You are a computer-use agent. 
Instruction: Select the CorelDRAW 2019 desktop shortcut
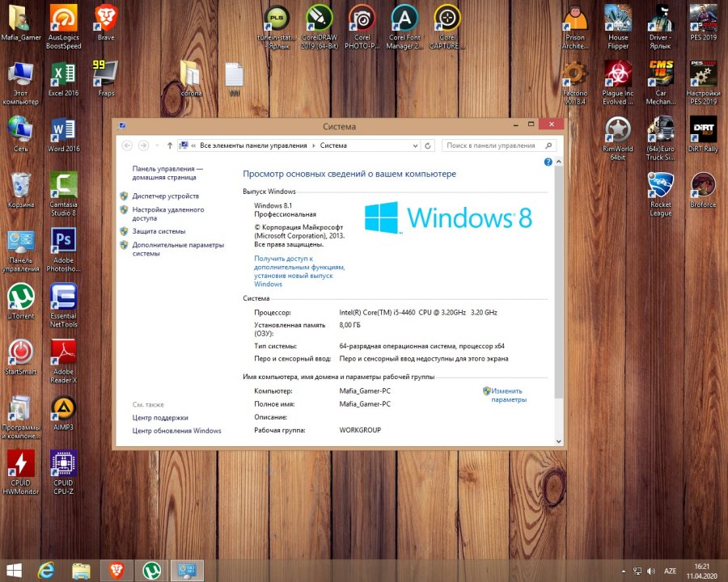coord(320,18)
